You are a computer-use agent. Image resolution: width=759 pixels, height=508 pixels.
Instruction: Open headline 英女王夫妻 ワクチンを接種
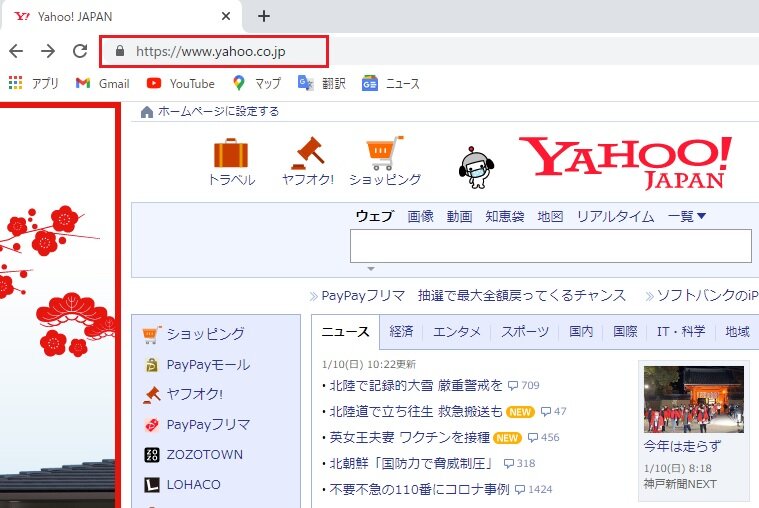(x=410, y=438)
